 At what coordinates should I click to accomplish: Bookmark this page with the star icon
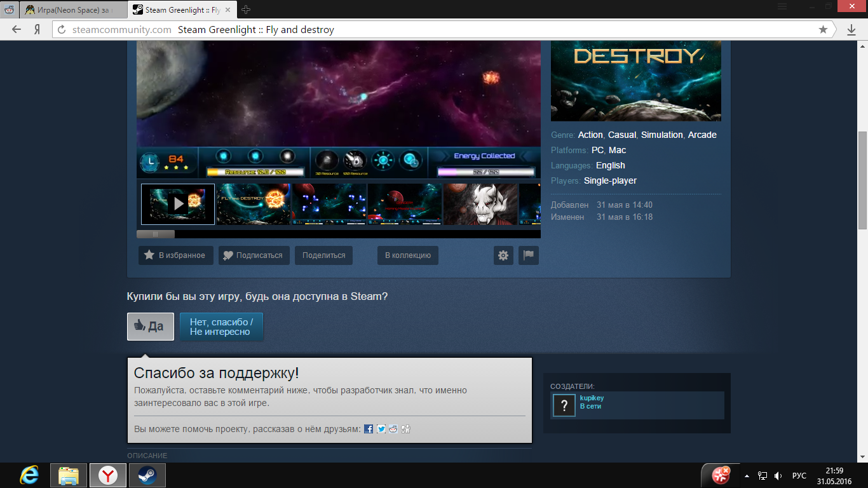[x=823, y=30]
